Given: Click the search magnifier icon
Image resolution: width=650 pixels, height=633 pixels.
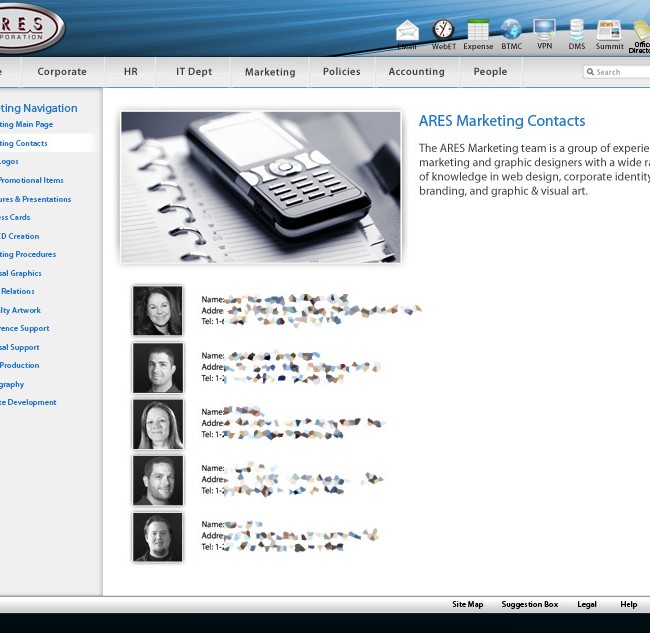Looking at the screenshot, I should (x=590, y=72).
